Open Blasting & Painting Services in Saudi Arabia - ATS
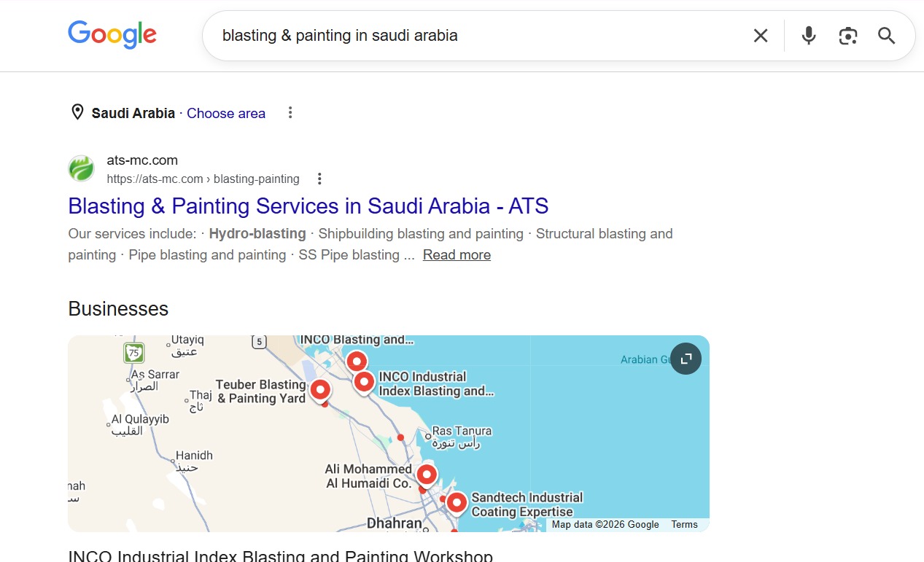The image size is (924, 562). coord(308,206)
